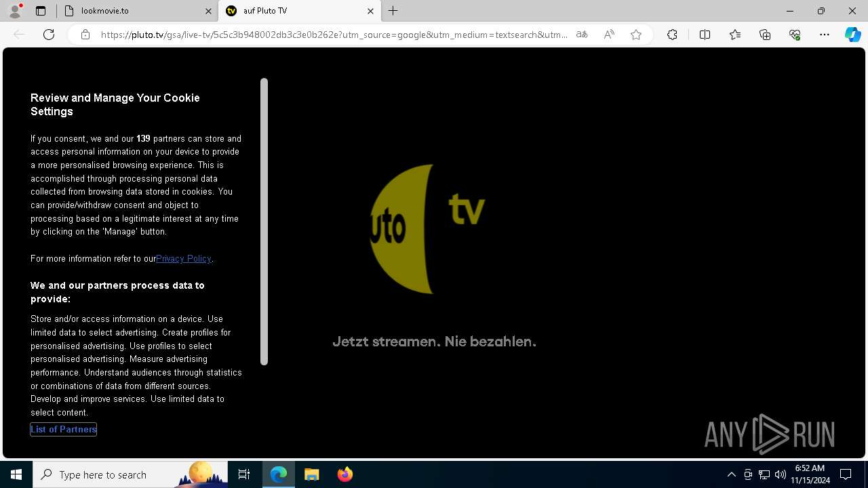868x488 pixels.
Task: Toggle split screen view
Action: pyautogui.click(x=705, y=35)
